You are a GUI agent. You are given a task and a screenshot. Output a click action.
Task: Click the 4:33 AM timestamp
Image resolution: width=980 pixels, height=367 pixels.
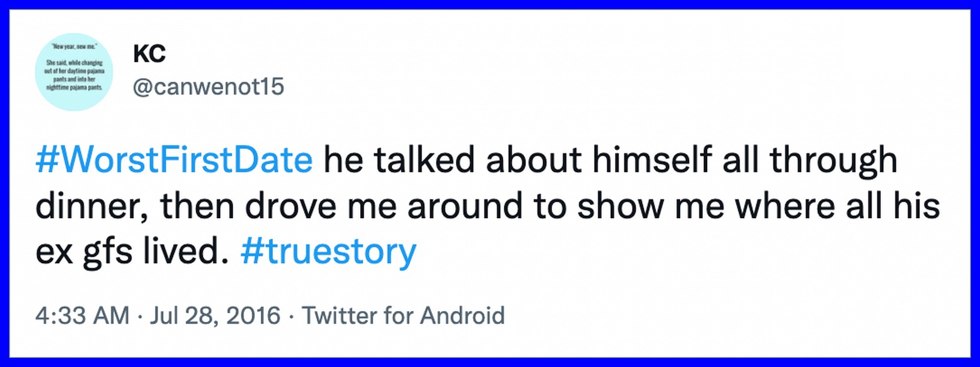(82, 315)
